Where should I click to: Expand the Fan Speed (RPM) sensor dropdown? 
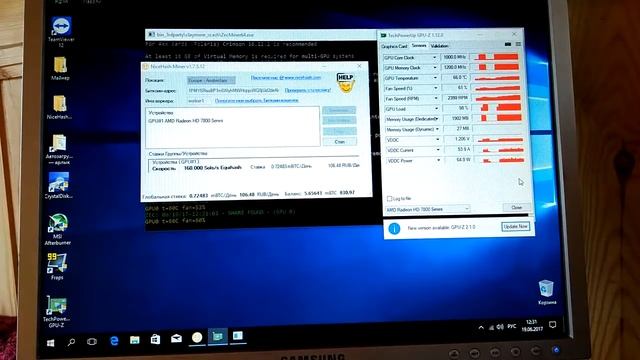click(436, 98)
